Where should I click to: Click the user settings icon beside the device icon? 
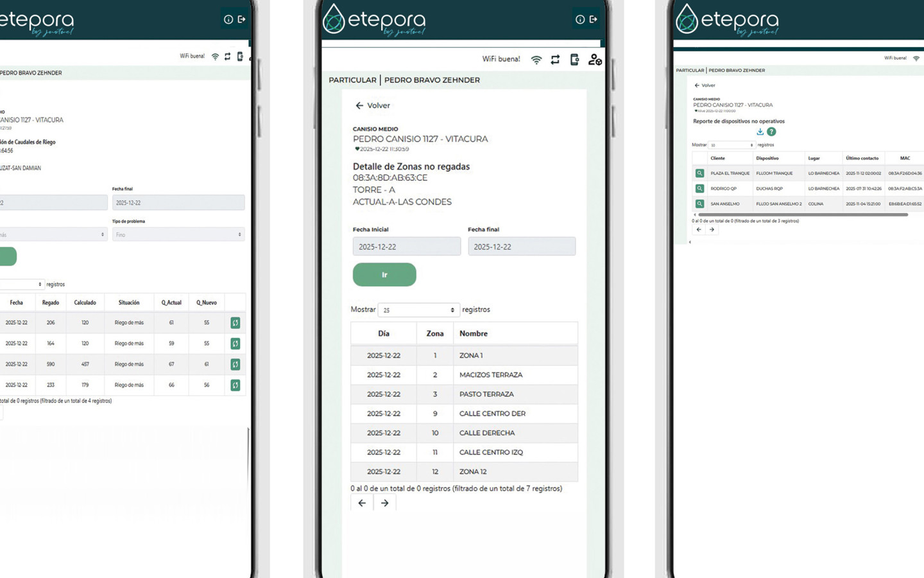595,60
